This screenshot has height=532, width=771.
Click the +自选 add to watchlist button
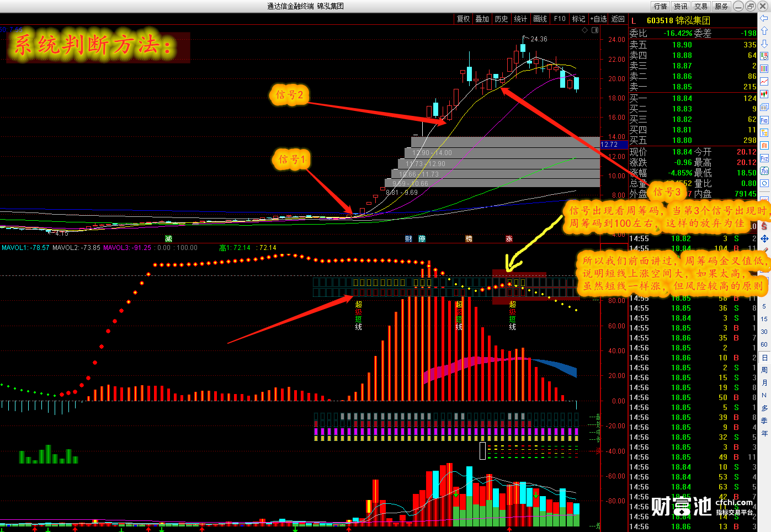599,19
